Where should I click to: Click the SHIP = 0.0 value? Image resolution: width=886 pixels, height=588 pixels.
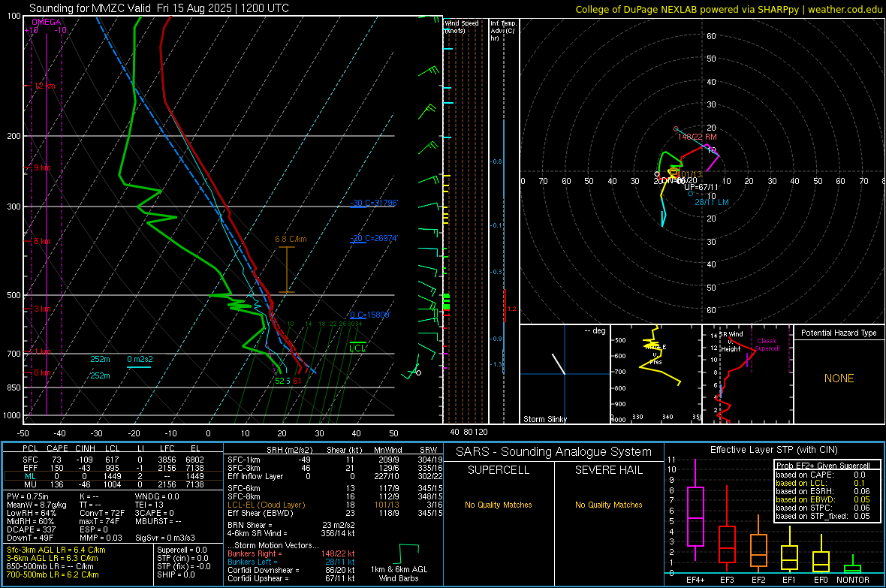176,574
